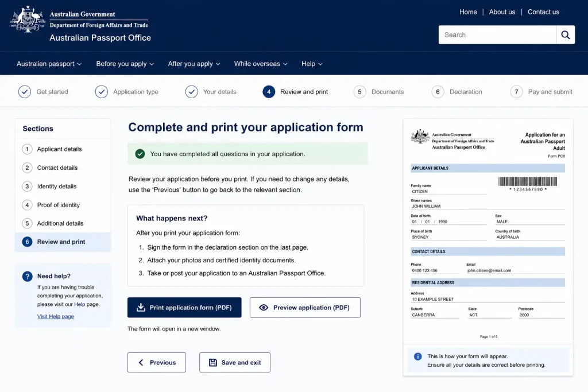588x392 pixels.
Task: Click the Australian Government crest logo
Action: 28,20
